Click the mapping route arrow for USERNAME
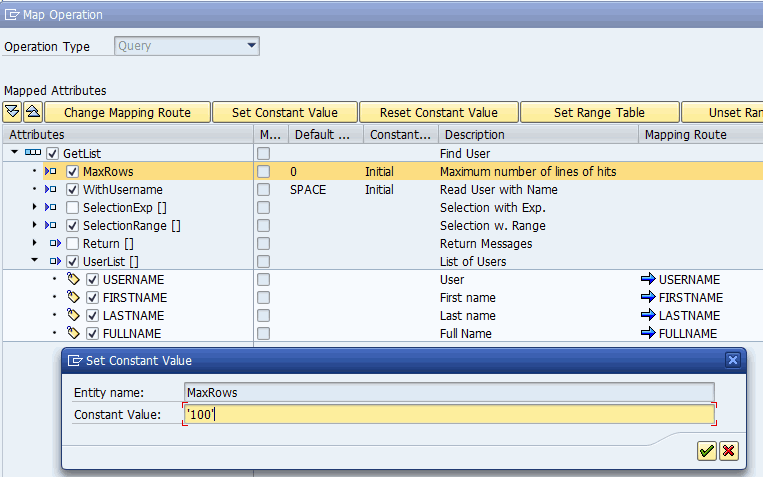The height and width of the screenshot is (477, 763). coord(648,279)
